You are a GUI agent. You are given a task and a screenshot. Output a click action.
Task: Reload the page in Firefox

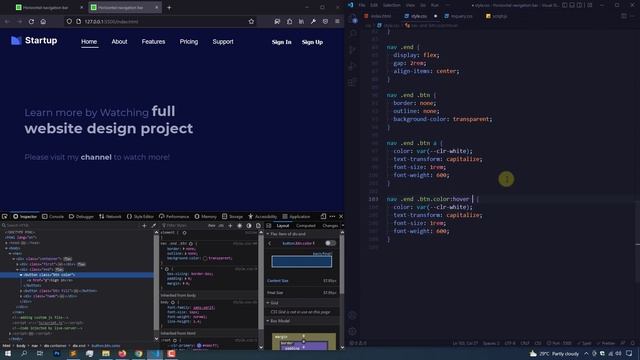pos(31,22)
